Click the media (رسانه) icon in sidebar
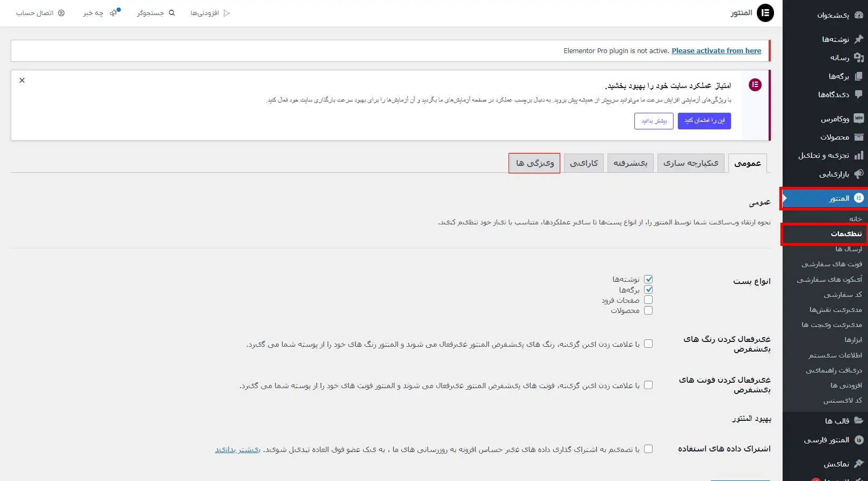 (858, 57)
